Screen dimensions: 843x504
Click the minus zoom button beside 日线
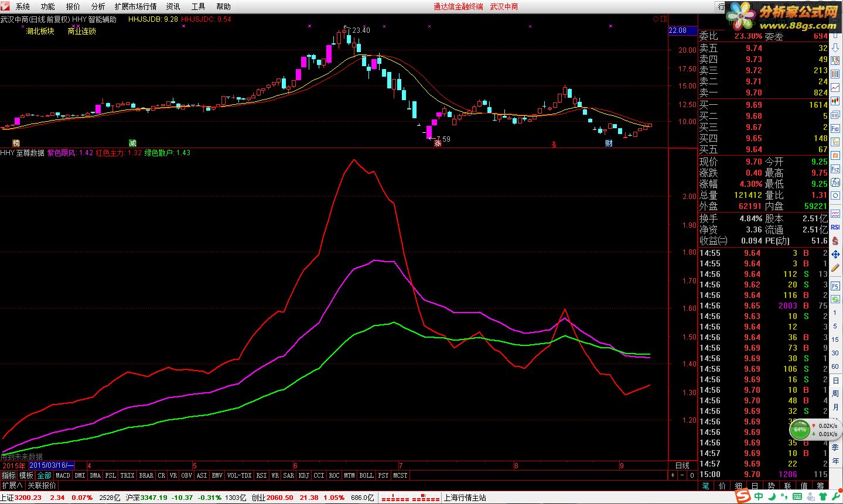pos(682,475)
